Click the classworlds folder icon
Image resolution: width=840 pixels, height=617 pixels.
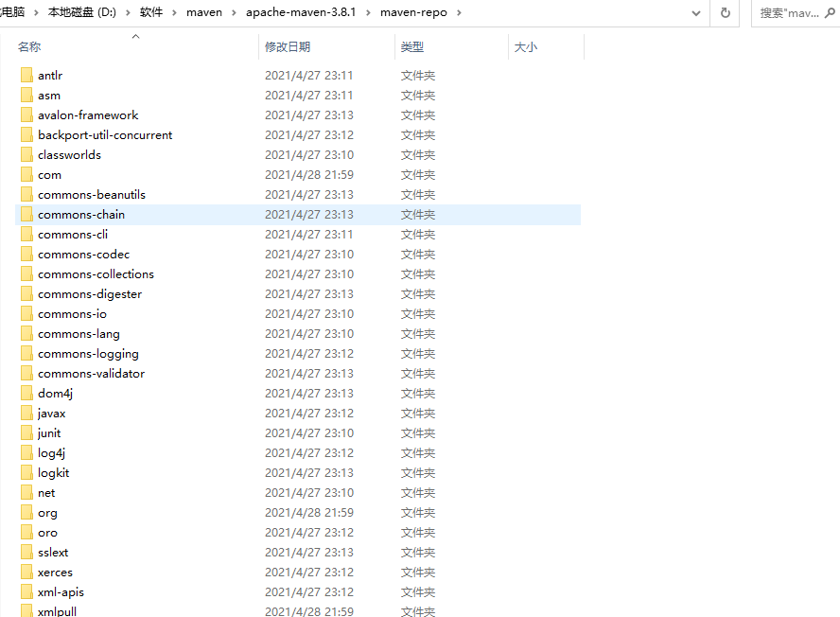26,154
